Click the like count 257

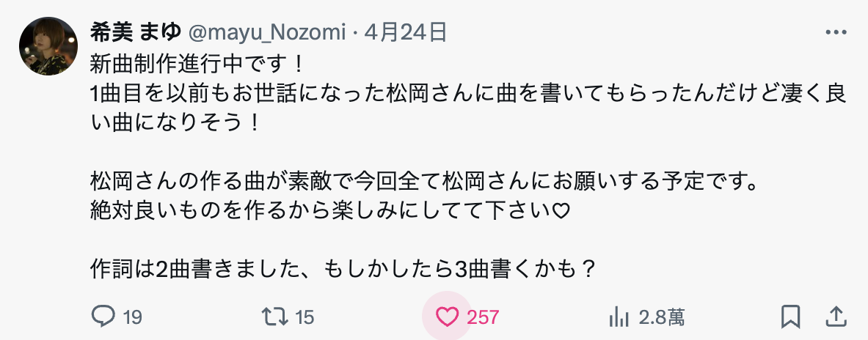point(483,317)
